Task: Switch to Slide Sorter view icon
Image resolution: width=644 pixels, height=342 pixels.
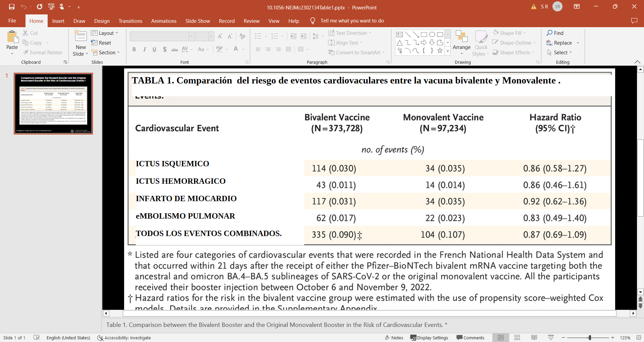Action: [517, 338]
